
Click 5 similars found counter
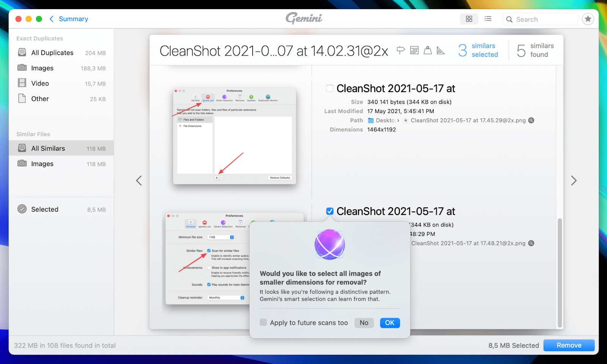click(x=535, y=50)
